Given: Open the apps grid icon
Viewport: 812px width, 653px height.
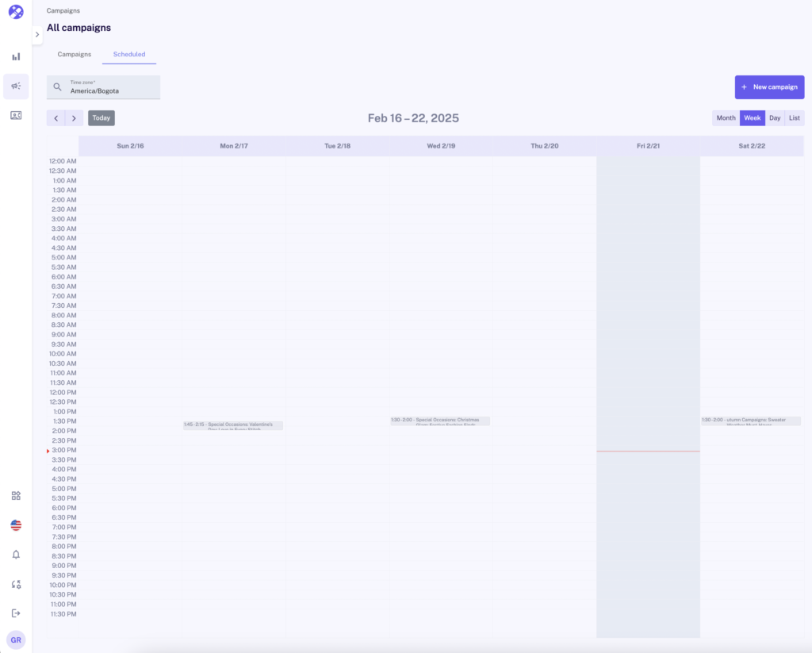Looking at the screenshot, I should pos(16,496).
